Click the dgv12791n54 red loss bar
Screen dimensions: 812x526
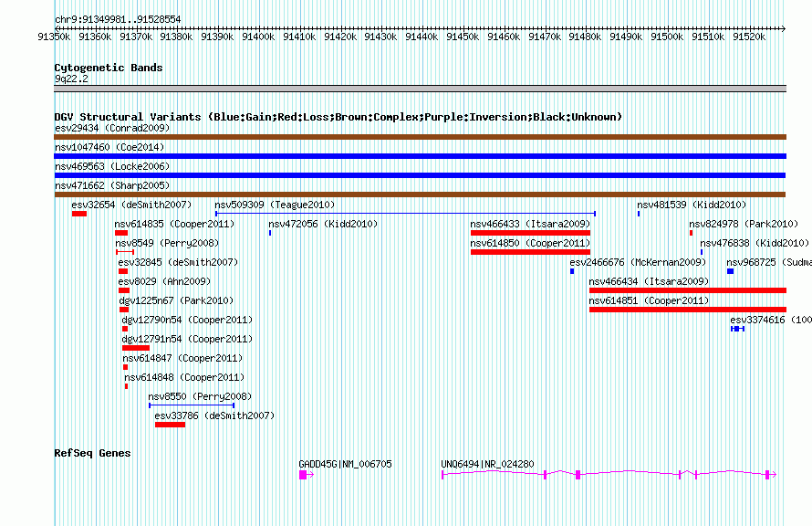click(135, 348)
